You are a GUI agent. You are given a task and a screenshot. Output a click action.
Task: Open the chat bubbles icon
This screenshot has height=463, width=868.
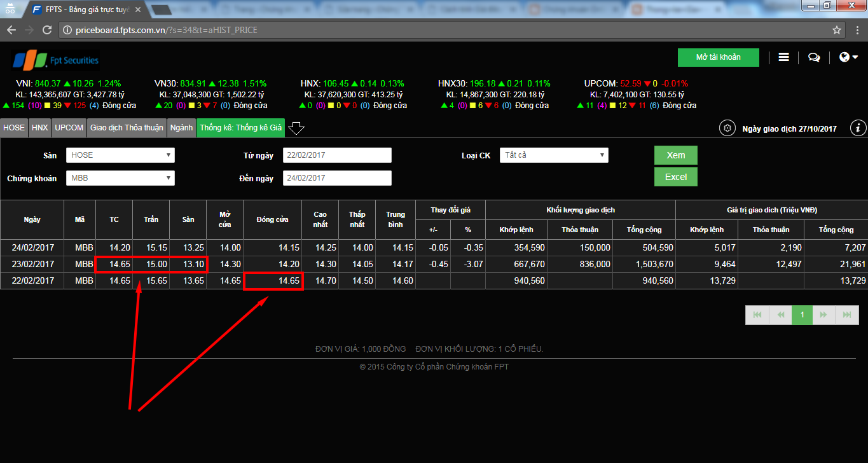tap(814, 57)
